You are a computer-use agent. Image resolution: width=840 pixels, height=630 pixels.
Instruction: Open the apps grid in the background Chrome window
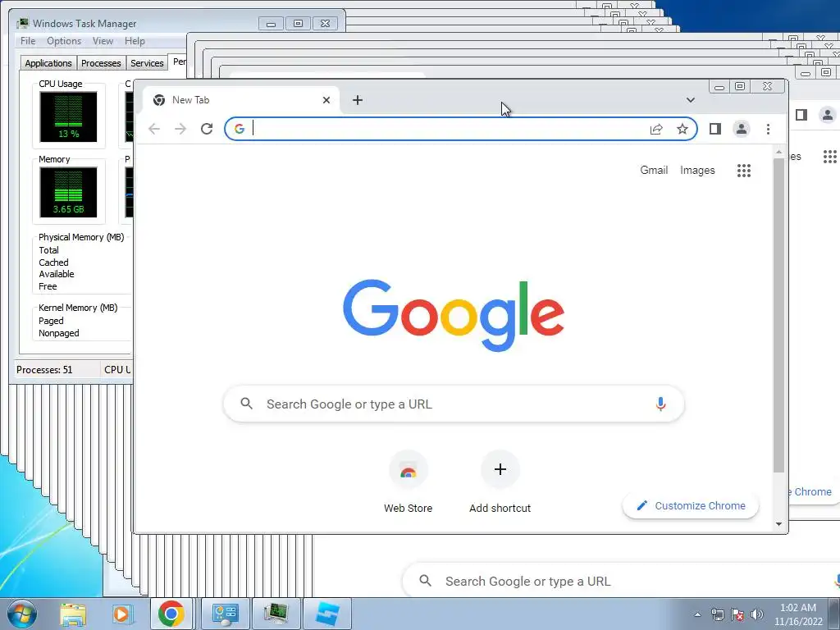pyautogui.click(x=830, y=157)
